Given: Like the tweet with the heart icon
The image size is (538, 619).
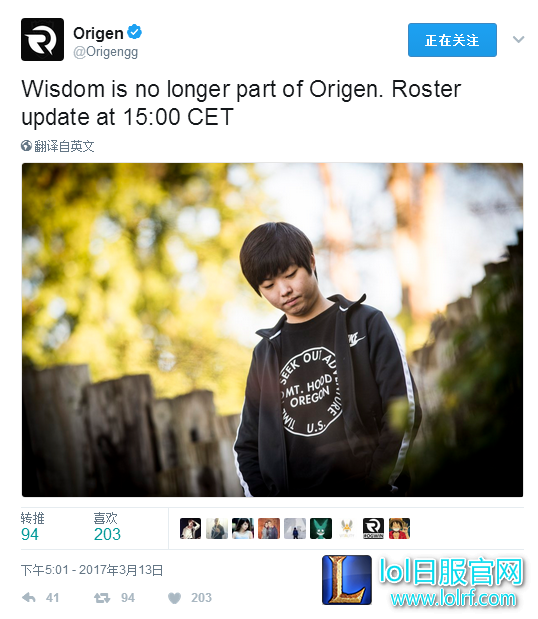Looking at the screenshot, I should pos(174,598).
